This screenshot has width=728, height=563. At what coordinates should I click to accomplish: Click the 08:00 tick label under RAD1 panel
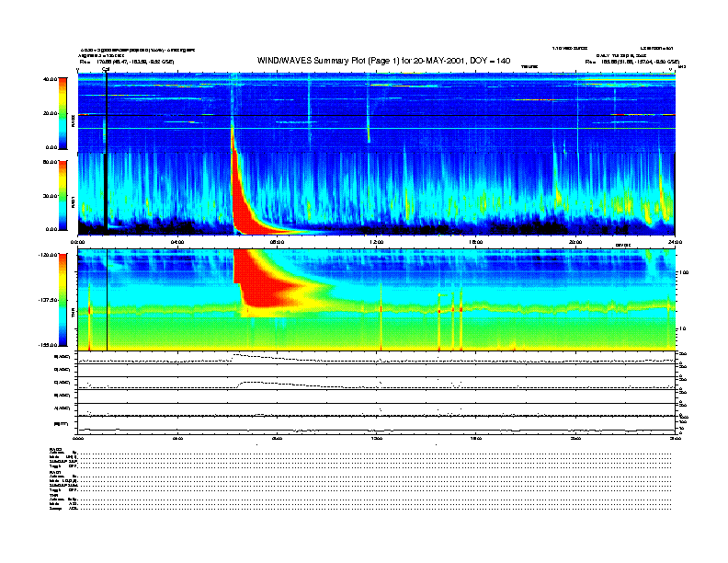click(277, 242)
